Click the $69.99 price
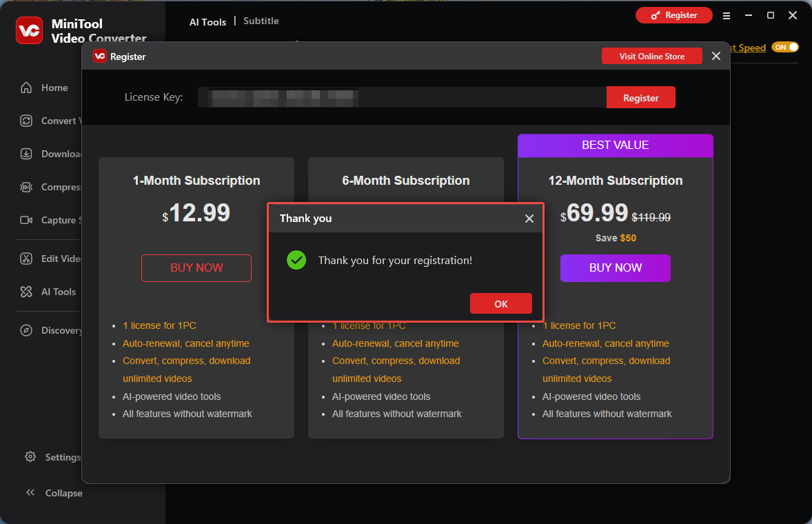812x524 pixels. point(594,213)
